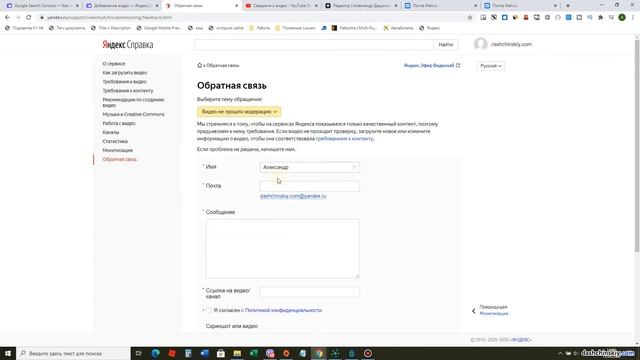640x360 pixels.
Task: Close the YouTube browser tab
Action: [316, 6]
